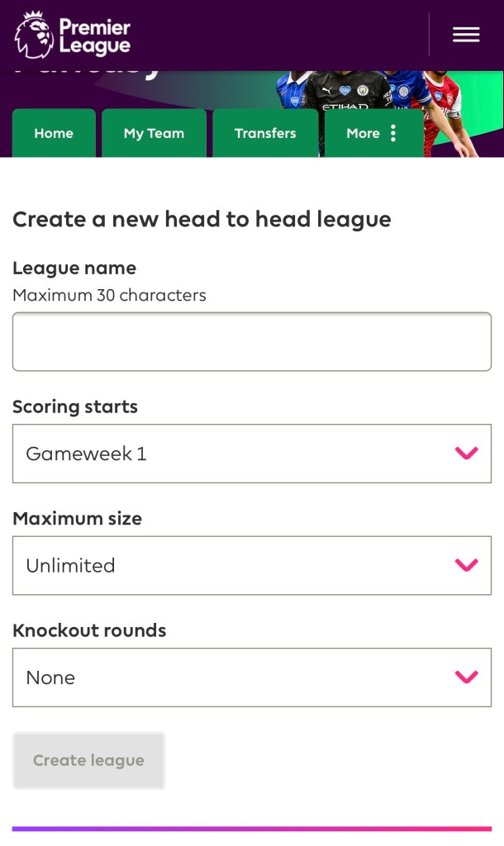Open the Knockout rounds None dropdown
Viewport: 504px width, 846px height.
pos(231,677)
